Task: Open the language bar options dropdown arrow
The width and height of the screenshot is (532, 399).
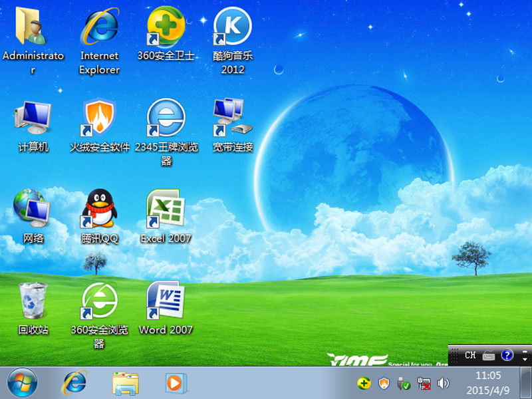Action: click(x=525, y=359)
